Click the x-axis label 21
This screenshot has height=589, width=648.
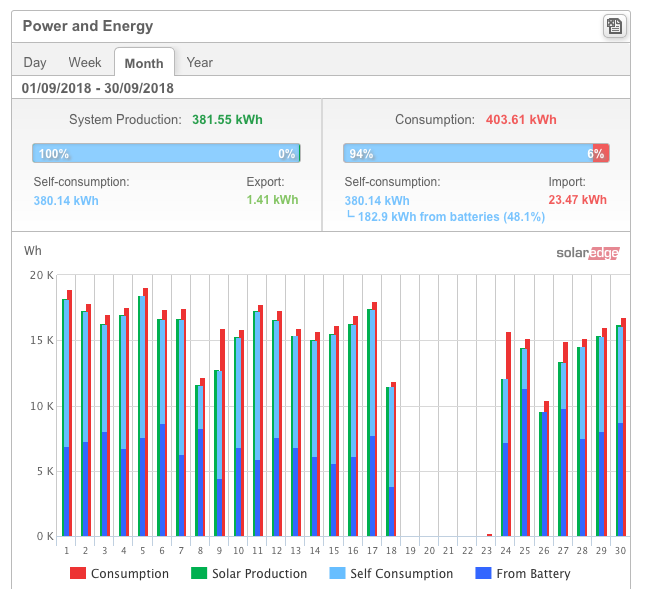tap(448, 551)
